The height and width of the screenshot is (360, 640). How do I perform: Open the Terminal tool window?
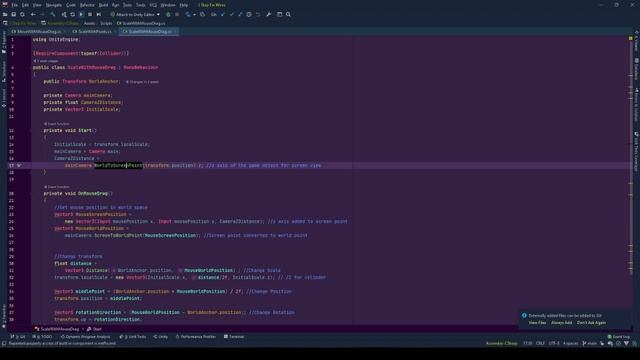[234, 337]
